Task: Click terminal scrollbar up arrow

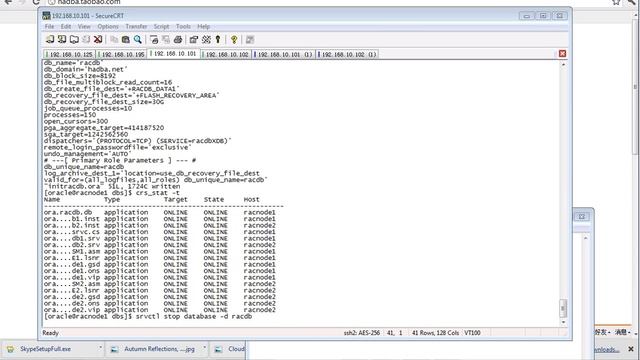Action: pos(563,64)
